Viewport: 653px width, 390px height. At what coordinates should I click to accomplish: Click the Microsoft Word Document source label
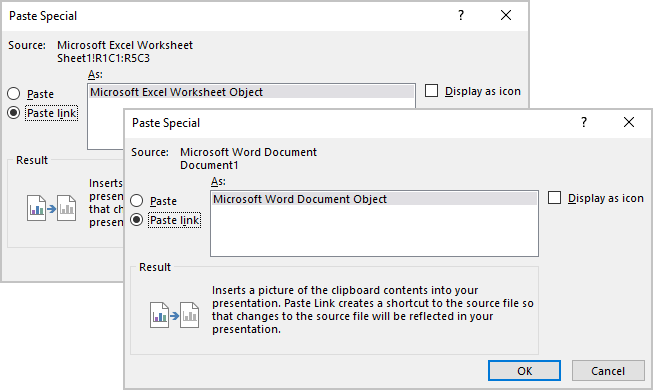coord(248,152)
